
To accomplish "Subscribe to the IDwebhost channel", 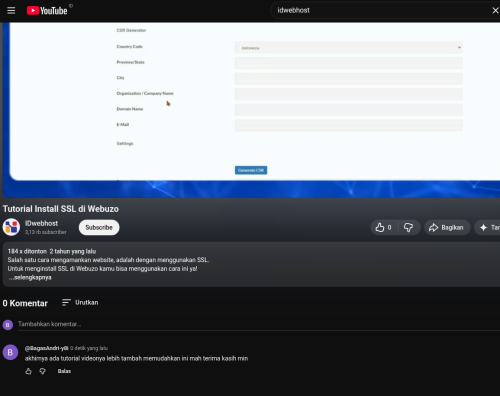I will click(99, 227).
